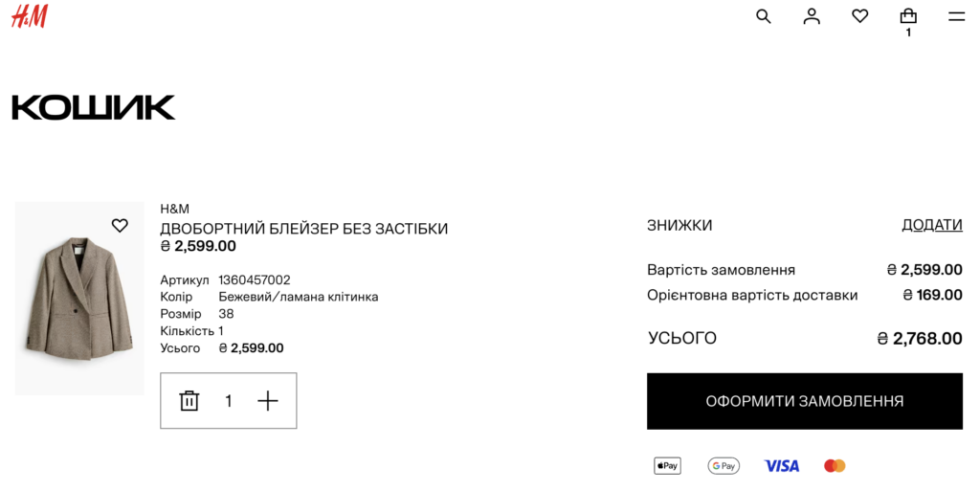Remove item with the trash icon
The image size is (980, 491).
pyautogui.click(x=189, y=400)
